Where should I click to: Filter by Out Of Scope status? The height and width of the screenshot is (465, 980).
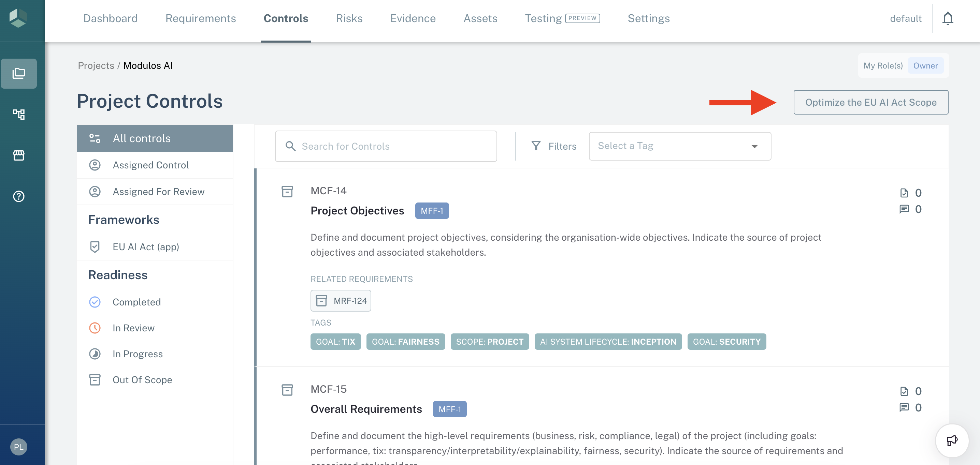(x=142, y=379)
